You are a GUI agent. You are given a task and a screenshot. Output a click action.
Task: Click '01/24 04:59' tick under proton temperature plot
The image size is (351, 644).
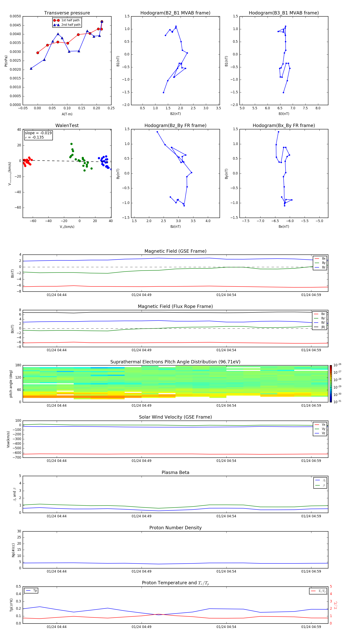coord(311,627)
